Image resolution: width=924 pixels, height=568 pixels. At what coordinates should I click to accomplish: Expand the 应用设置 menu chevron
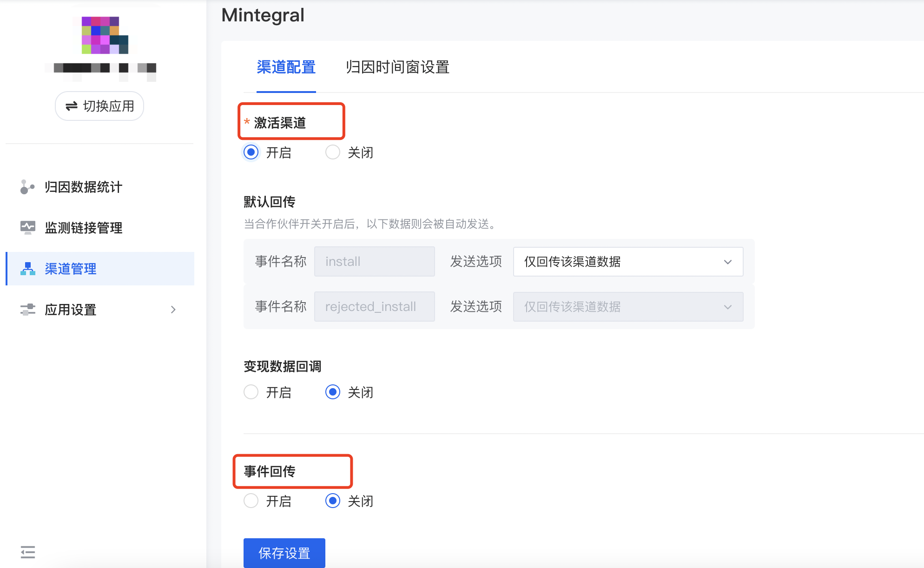pos(173,310)
